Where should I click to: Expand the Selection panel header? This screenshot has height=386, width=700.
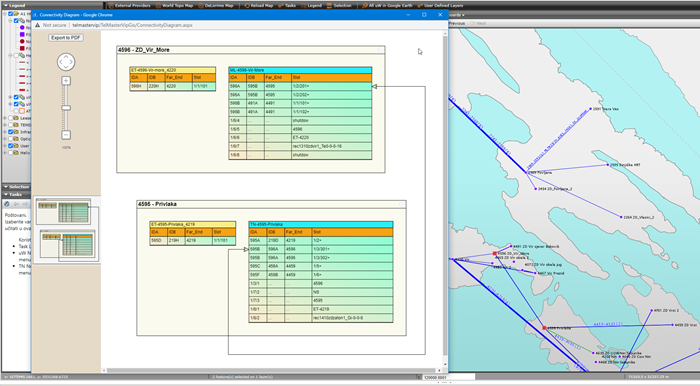point(16,187)
